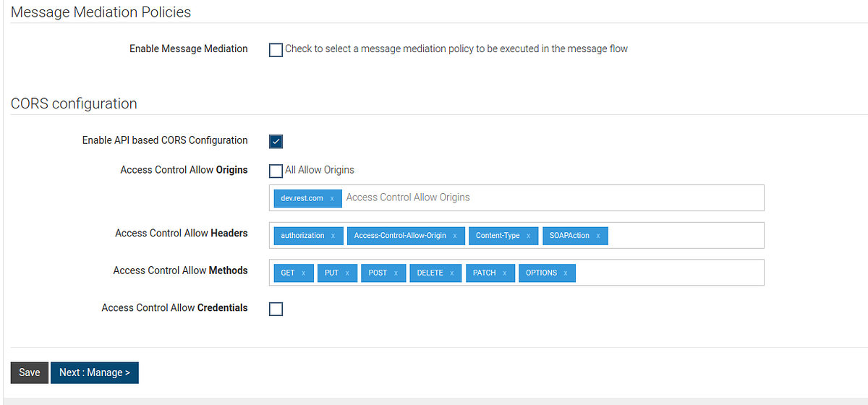Remove the DELETE method tag
The width and height of the screenshot is (868, 405).
tap(451, 273)
